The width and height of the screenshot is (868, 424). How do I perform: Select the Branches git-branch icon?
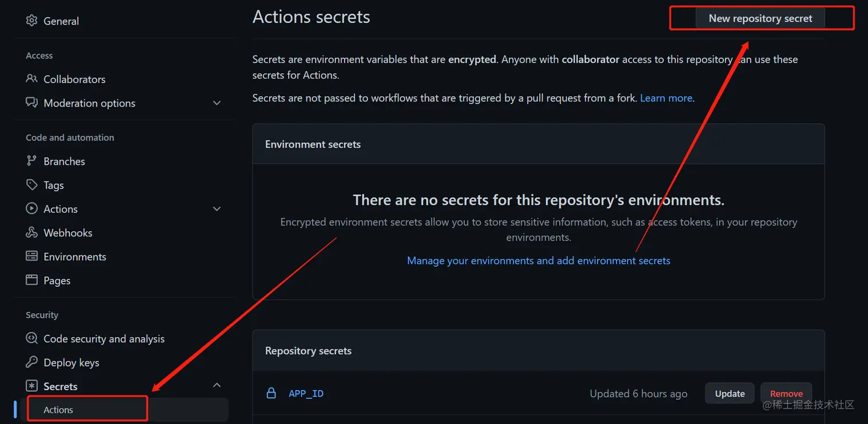[x=32, y=161]
